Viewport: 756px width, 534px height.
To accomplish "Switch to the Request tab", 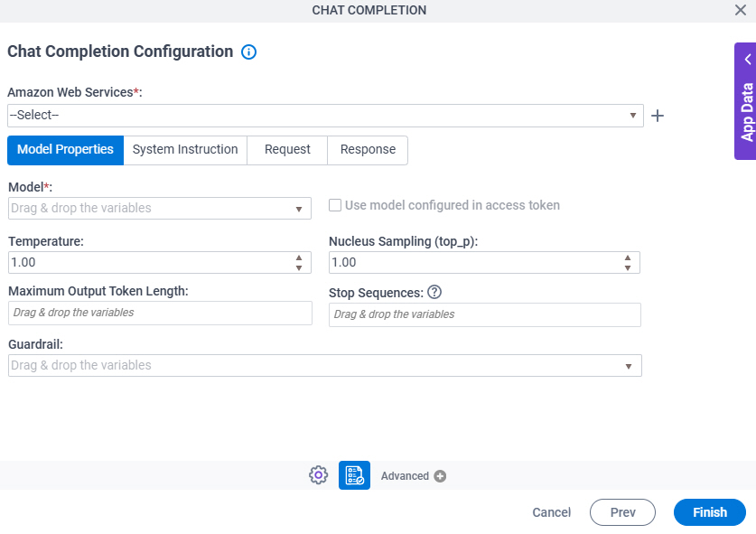I will coord(287,150).
